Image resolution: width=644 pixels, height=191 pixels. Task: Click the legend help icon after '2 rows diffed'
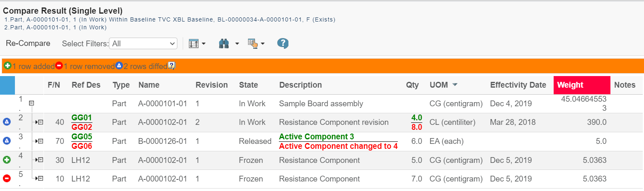[172, 66]
